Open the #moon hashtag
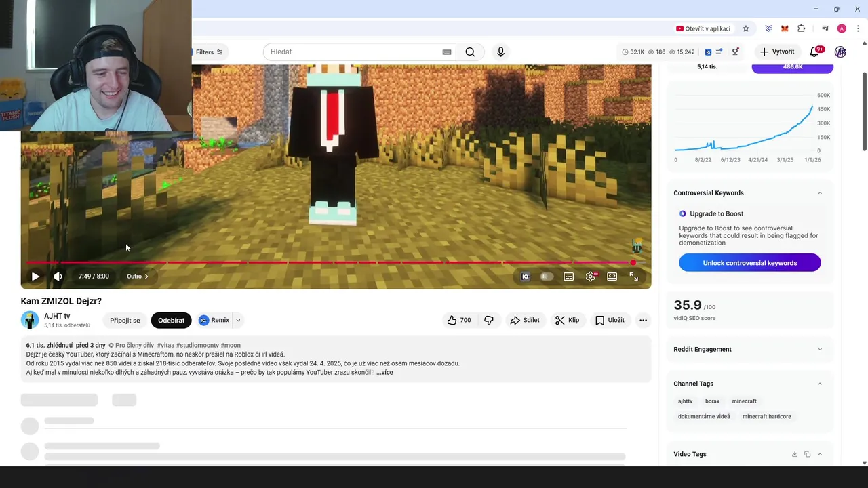868x488 pixels. coord(231,345)
